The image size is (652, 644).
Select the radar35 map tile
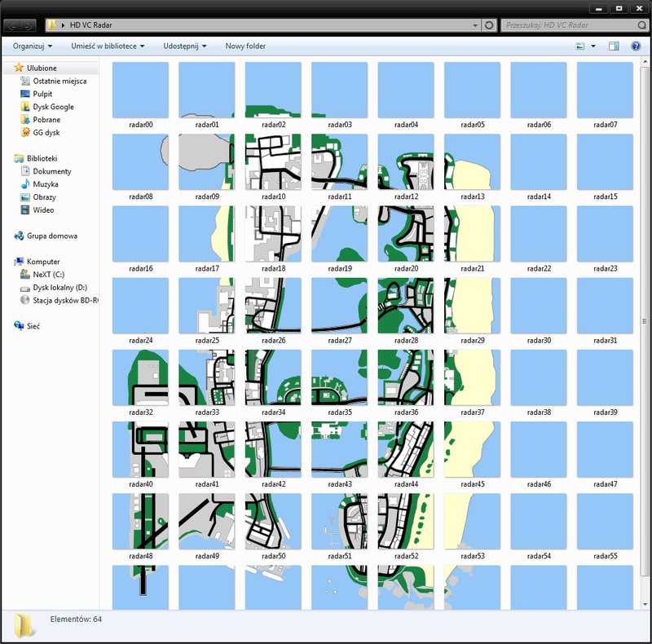click(x=339, y=377)
